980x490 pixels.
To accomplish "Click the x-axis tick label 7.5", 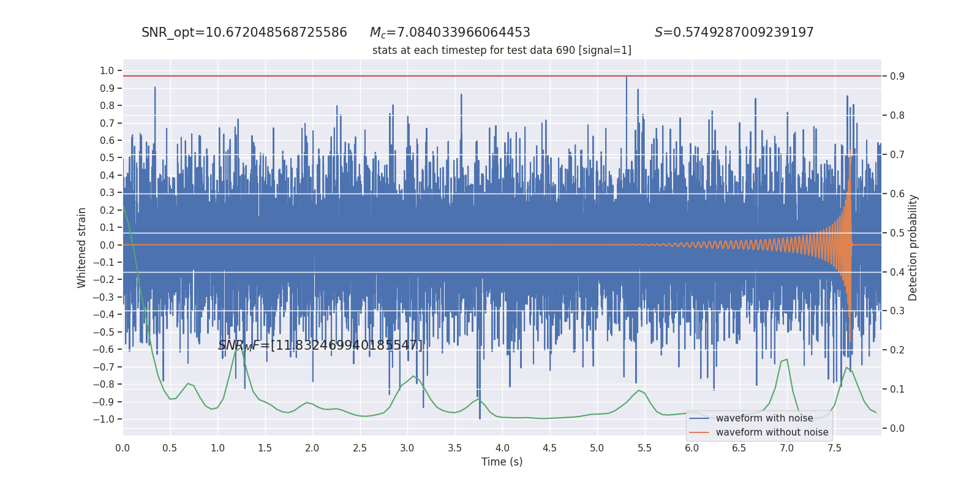I will click(x=834, y=448).
